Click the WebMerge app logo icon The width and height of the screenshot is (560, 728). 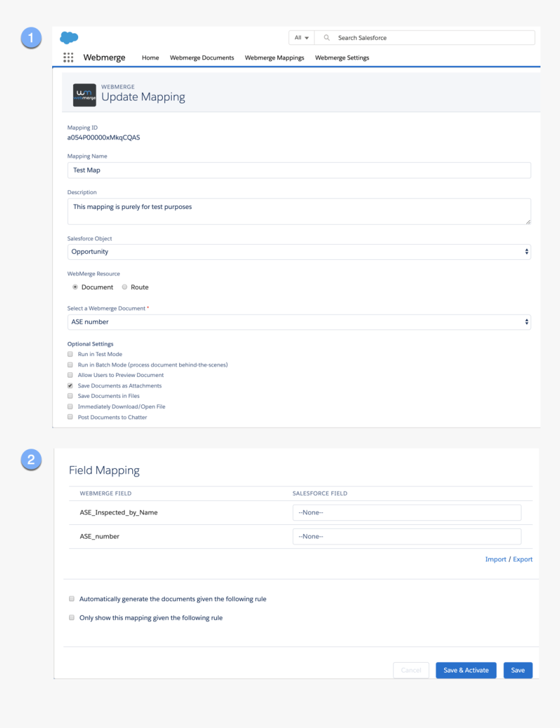coord(85,95)
